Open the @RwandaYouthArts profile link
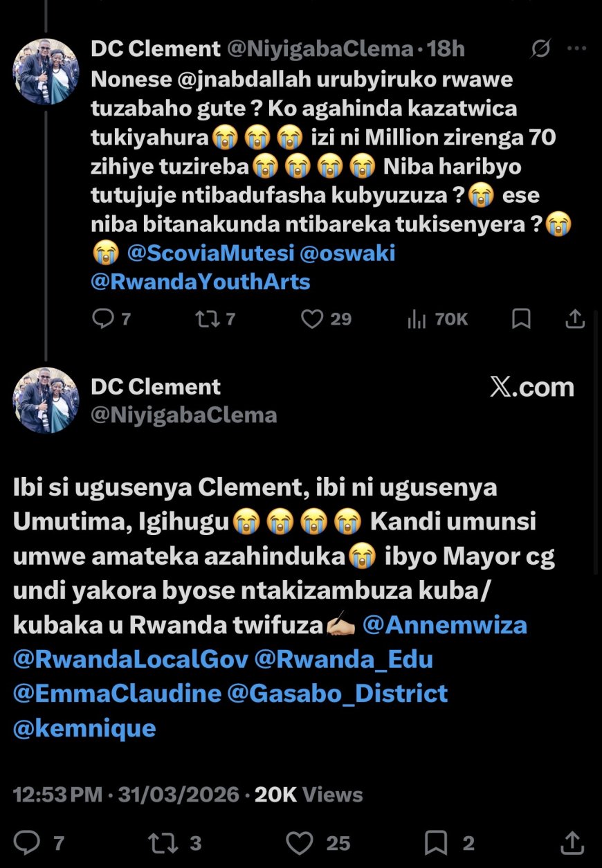602x868 pixels. click(201, 282)
